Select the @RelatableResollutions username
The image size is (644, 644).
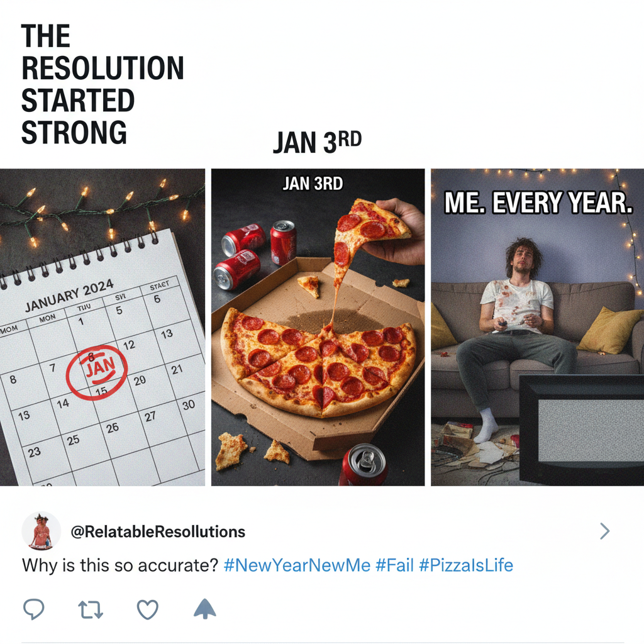[x=156, y=531]
